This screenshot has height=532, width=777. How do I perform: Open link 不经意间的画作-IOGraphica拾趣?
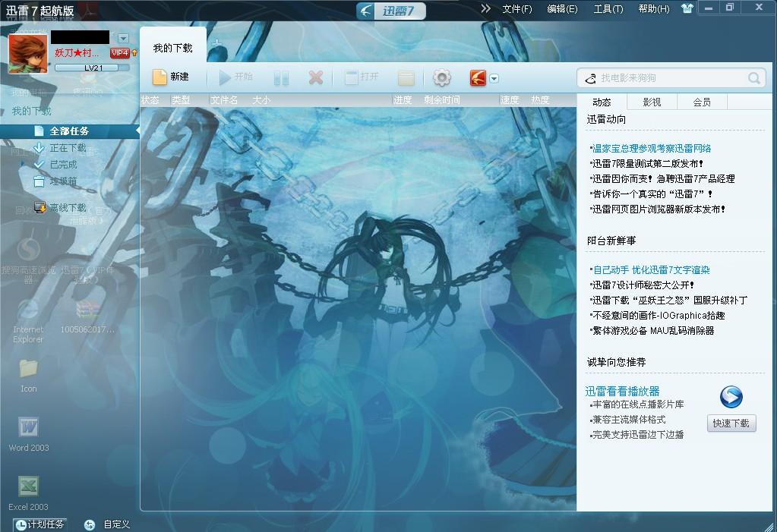[659, 316]
